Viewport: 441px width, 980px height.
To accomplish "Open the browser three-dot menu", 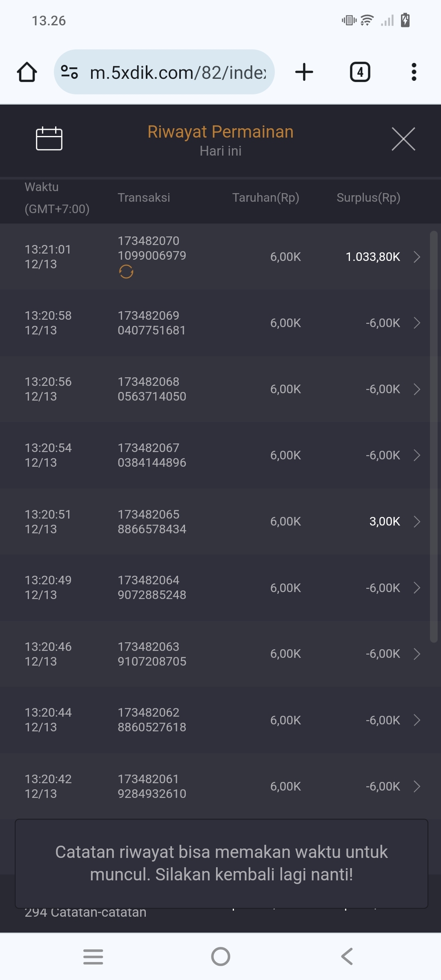I will 414,72.
